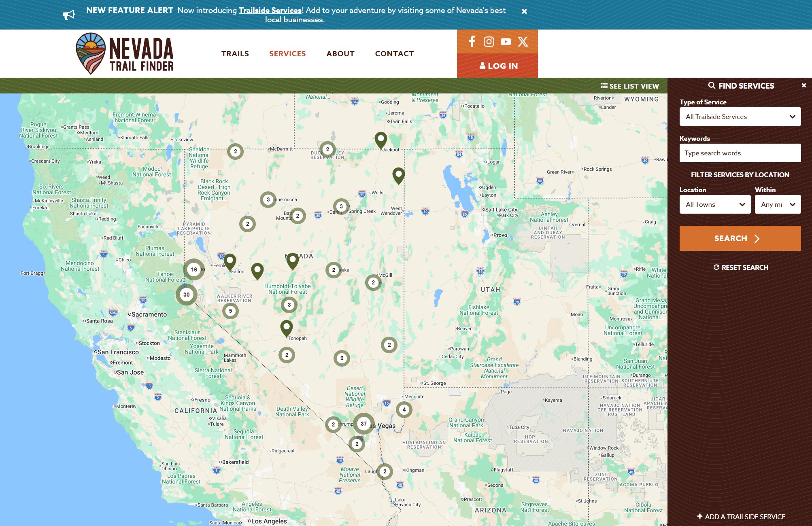This screenshot has height=526, width=812.
Task: Open the cluster marker labeled 37
Action: (x=363, y=424)
